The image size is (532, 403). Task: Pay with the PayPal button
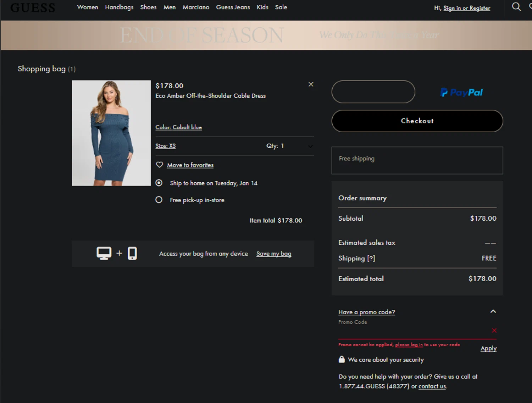click(x=461, y=92)
